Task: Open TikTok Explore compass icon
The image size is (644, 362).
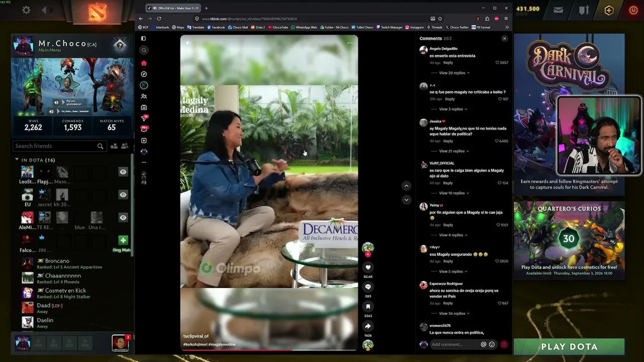Action: [144, 74]
